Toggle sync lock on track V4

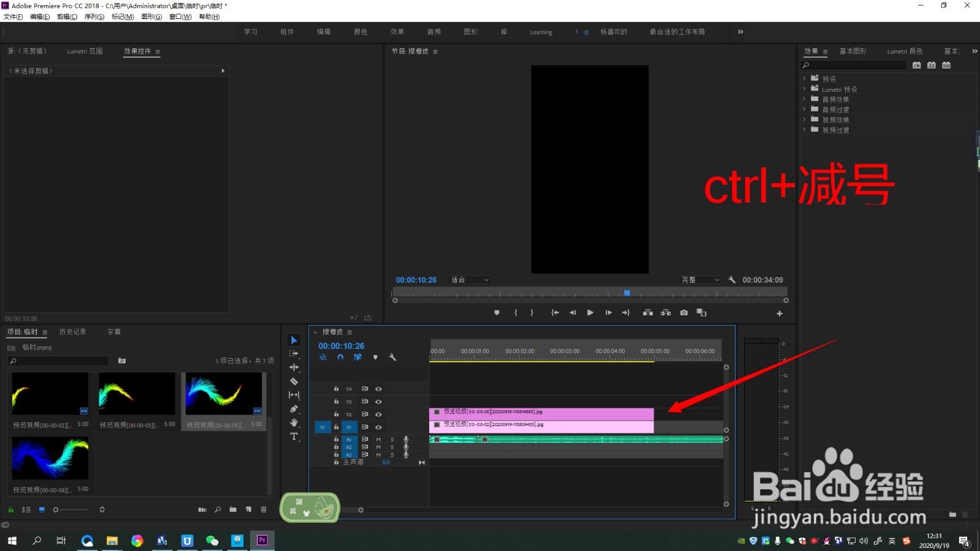[x=364, y=389]
